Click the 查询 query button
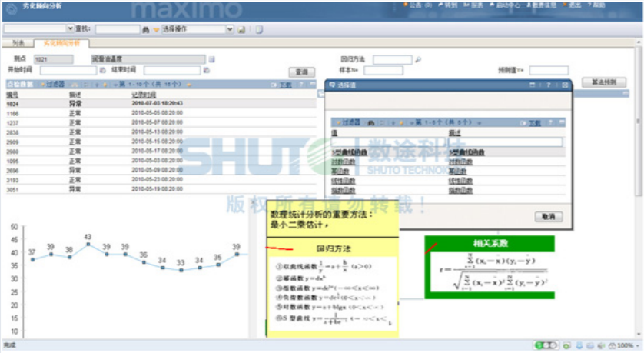The width and height of the screenshot is (644, 353). (302, 72)
